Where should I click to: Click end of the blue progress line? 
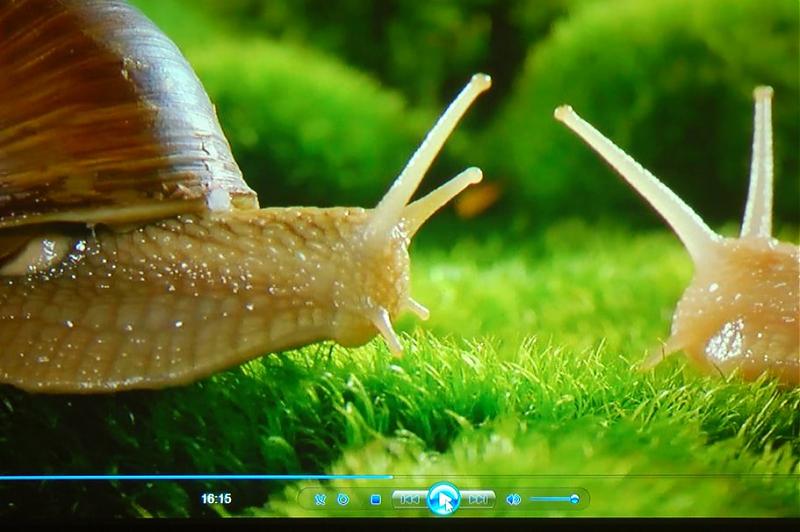coord(390,477)
